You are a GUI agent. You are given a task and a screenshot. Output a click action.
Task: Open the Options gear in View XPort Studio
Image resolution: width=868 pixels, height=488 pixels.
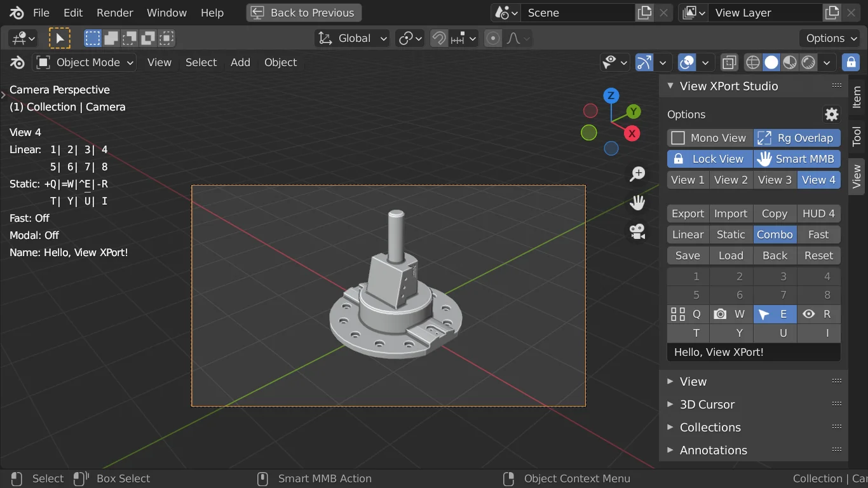coord(831,114)
